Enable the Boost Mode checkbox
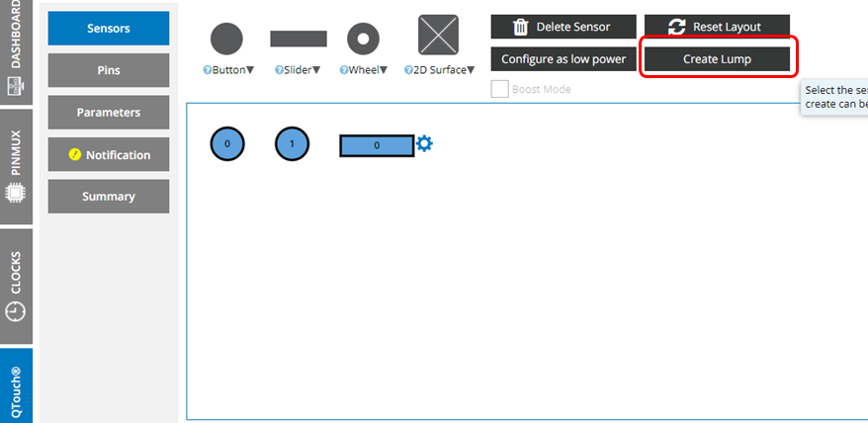 click(x=500, y=89)
